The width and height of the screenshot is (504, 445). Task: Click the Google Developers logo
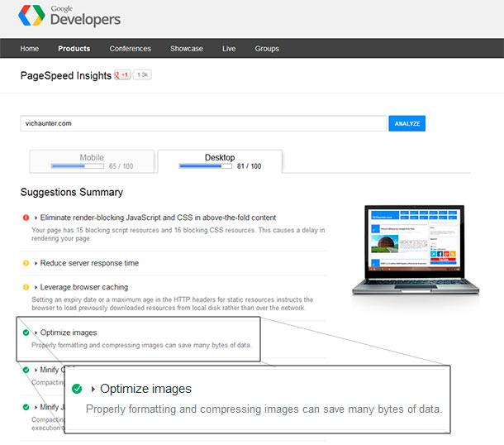coord(69,15)
